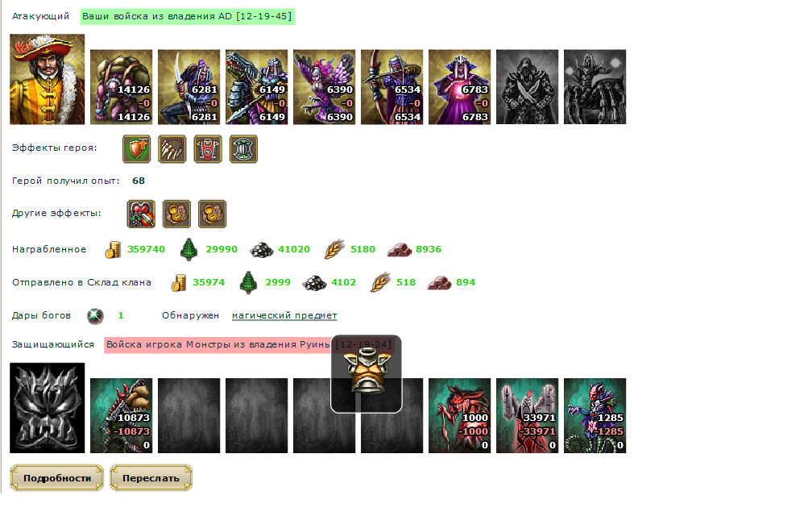Select the attacker hero portrait with red hat

pyautogui.click(x=47, y=79)
